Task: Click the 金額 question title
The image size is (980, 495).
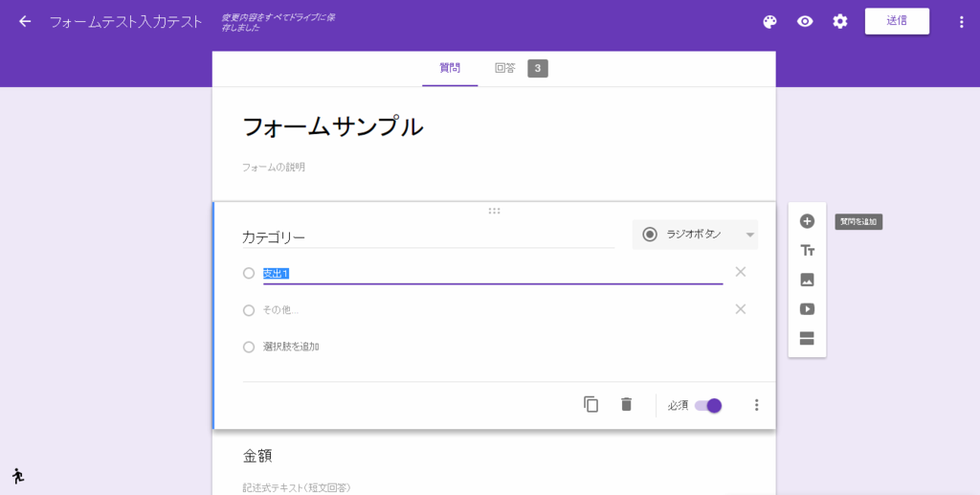Action: 257,457
